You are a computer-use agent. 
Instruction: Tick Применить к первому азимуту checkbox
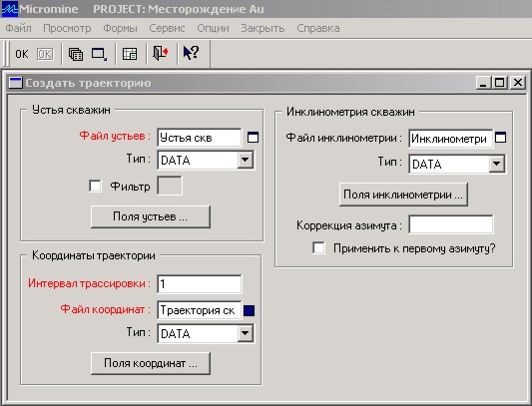click(318, 247)
